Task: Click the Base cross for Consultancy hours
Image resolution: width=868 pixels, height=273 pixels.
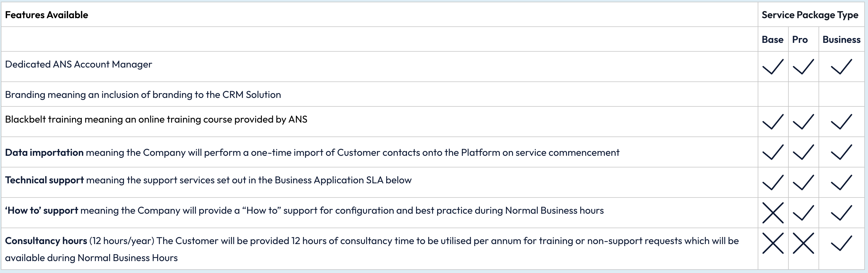Action: (x=773, y=243)
